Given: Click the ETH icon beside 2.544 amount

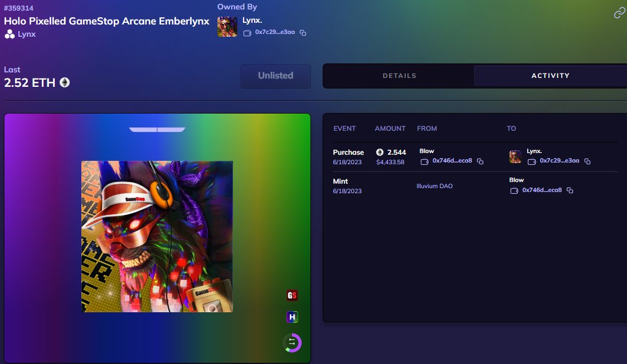Looking at the screenshot, I should pyautogui.click(x=380, y=152).
